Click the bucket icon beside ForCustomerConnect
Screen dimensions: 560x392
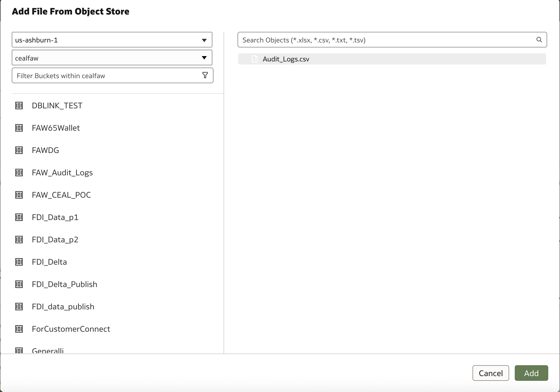19,329
